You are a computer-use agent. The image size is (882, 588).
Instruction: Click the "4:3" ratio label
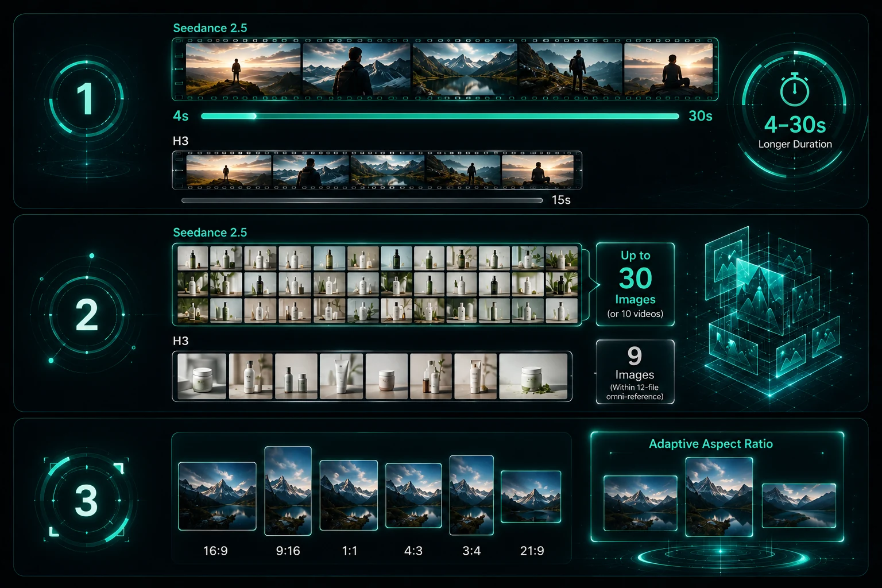pos(413,551)
